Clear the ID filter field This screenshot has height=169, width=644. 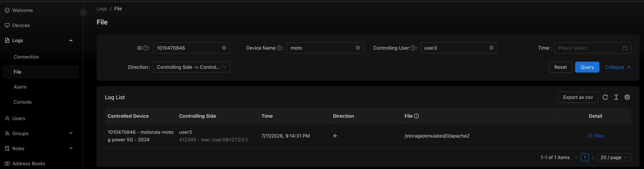coord(224,48)
